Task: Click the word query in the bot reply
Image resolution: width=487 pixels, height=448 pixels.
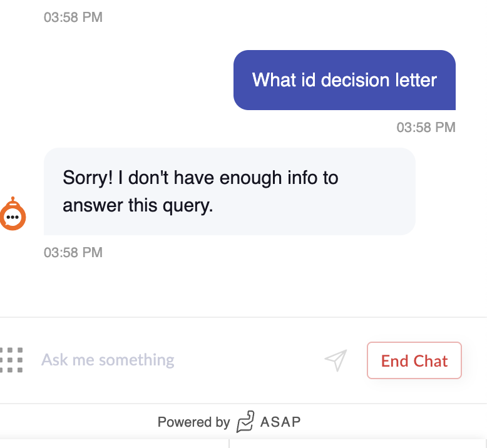Action: (188, 205)
